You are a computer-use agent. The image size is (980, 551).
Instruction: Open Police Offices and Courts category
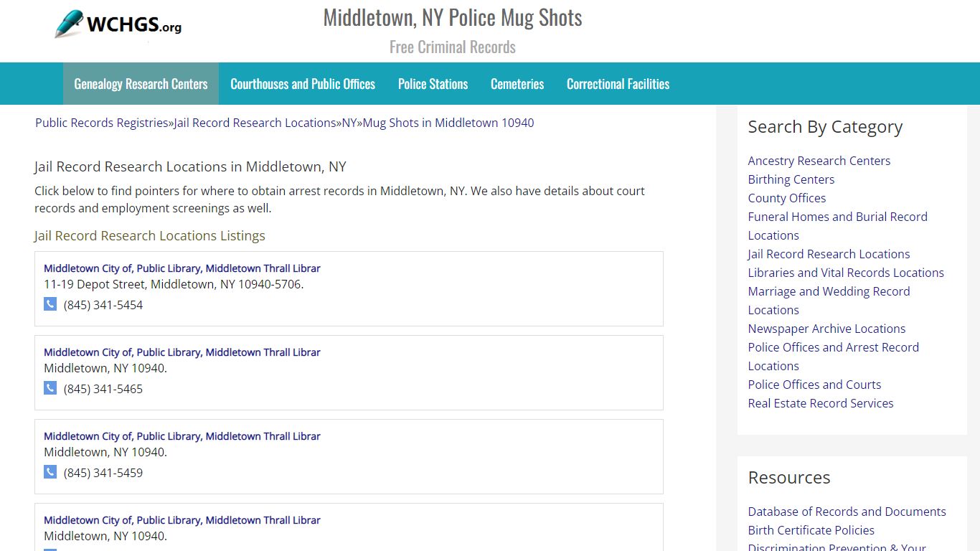(x=814, y=385)
